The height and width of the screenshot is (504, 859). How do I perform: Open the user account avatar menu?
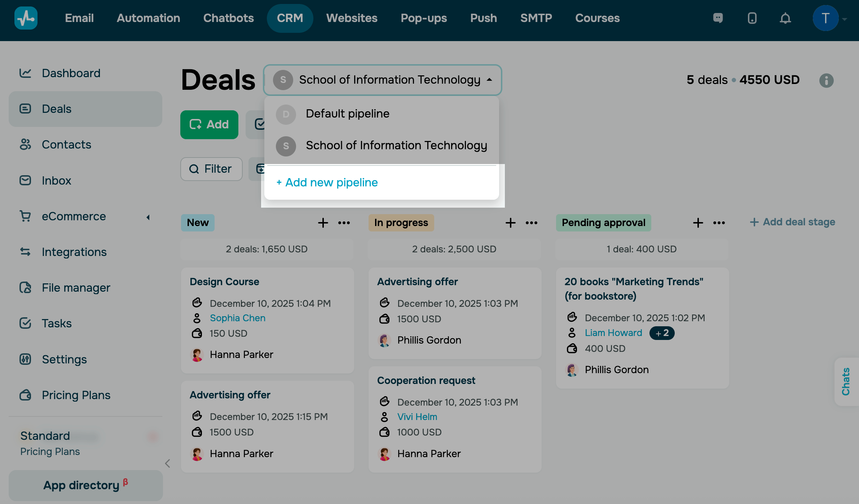[x=825, y=18]
